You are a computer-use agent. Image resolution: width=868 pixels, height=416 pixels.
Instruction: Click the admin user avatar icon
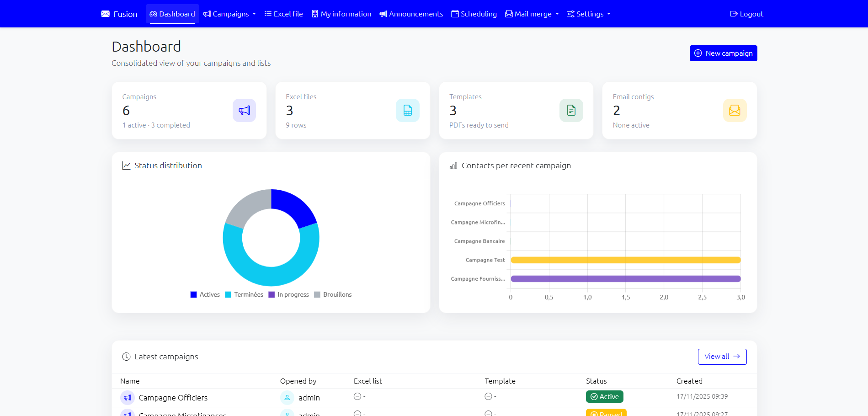pos(287,398)
